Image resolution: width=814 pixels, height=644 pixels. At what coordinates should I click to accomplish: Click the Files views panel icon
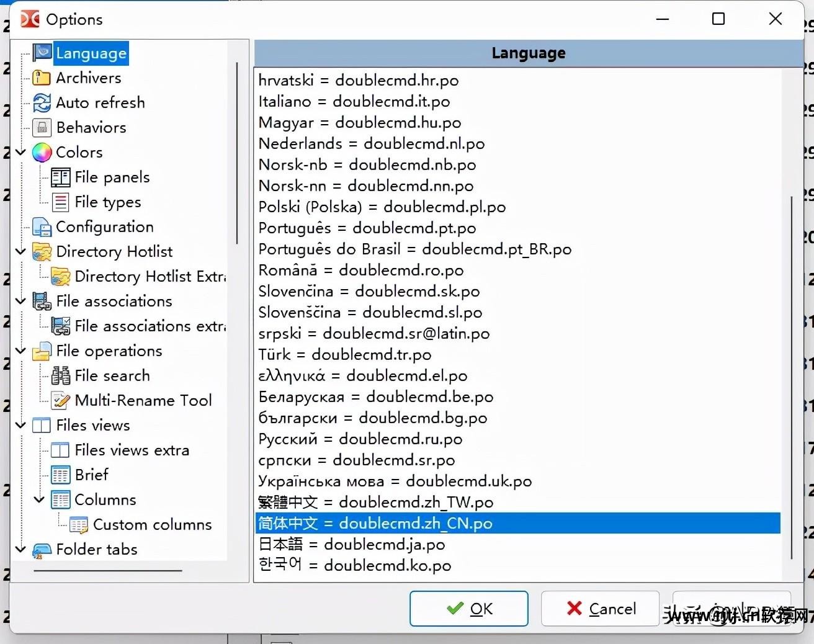click(x=42, y=426)
